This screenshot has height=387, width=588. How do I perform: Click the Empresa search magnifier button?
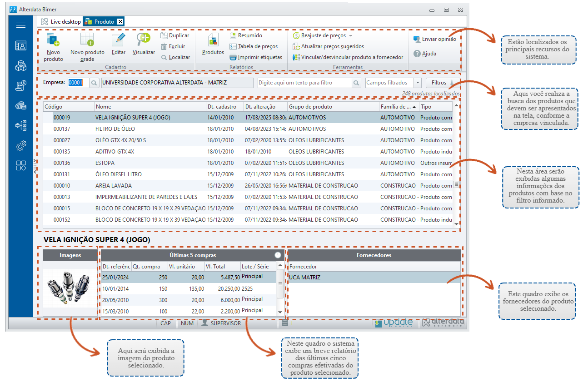94,83
